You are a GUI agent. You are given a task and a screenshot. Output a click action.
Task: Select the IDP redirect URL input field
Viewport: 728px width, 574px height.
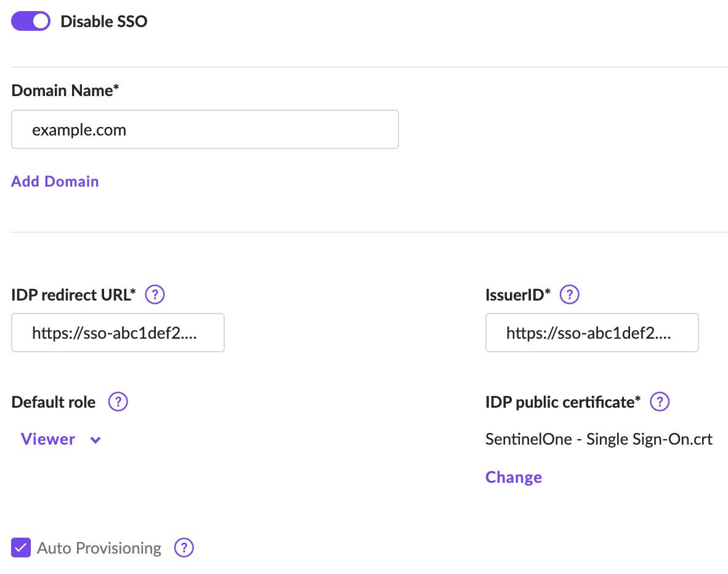(118, 333)
